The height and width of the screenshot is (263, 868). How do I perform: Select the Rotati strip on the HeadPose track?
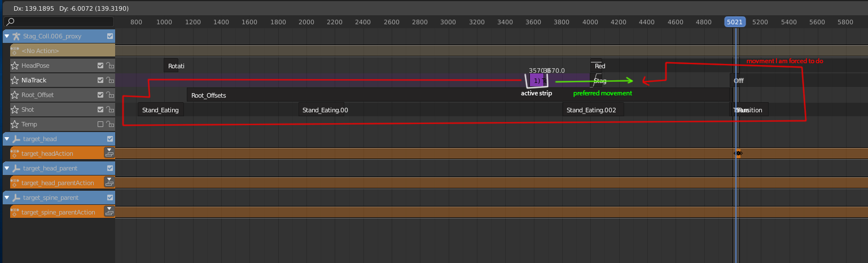click(171, 66)
